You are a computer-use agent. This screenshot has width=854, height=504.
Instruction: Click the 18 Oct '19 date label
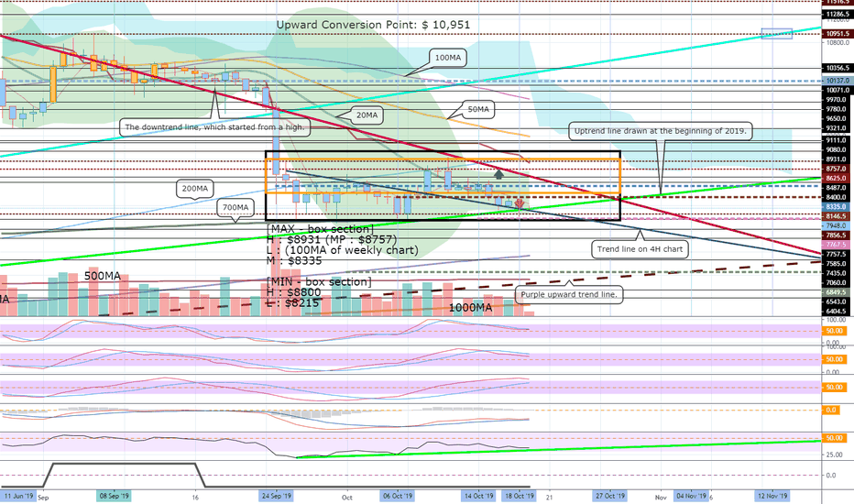[x=519, y=497]
